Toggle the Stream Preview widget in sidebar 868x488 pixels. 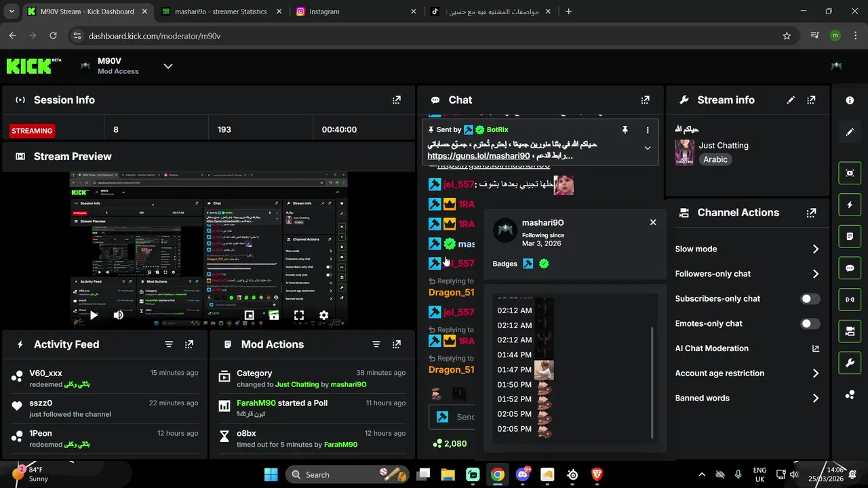(850, 173)
